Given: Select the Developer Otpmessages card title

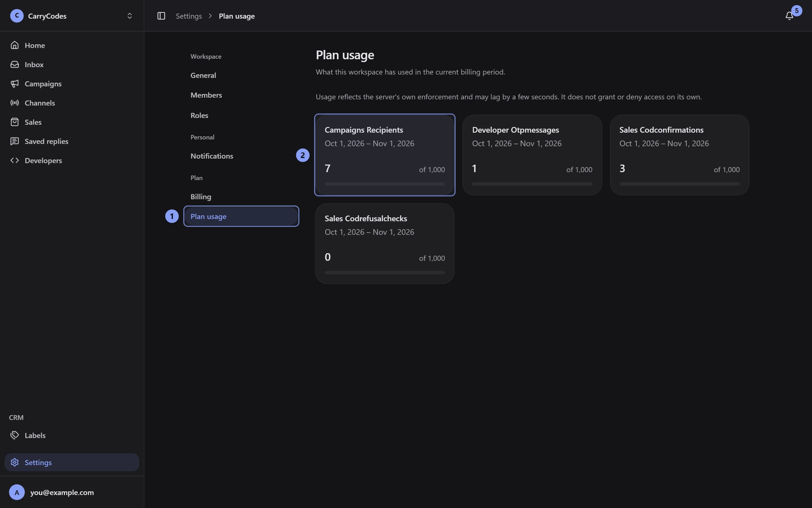Looking at the screenshot, I should point(515,130).
